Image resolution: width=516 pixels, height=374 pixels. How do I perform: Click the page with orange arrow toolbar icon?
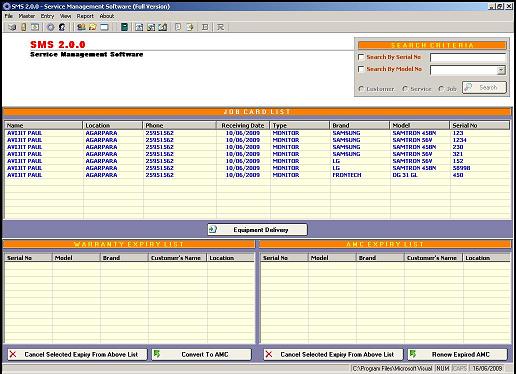click(x=190, y=27)
